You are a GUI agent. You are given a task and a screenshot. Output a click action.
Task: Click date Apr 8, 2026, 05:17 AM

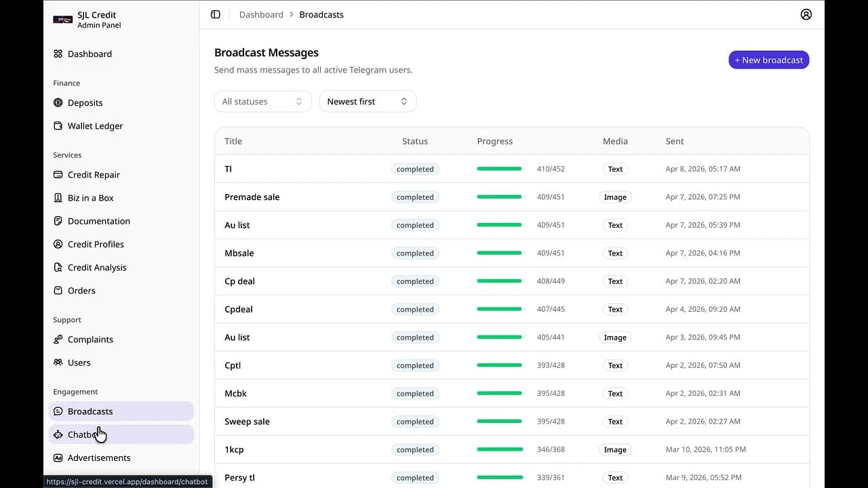click(x=703, y=169)
